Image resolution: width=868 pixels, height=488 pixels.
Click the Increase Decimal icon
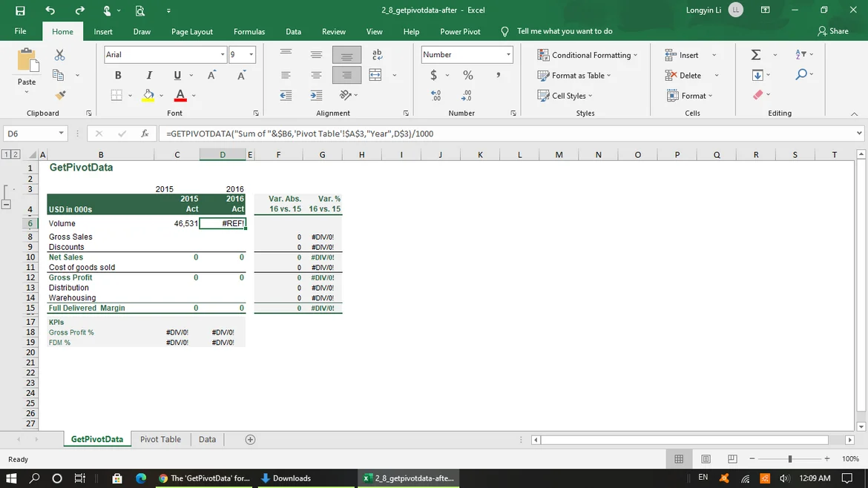pyautogui.click(x=437, y=96)
